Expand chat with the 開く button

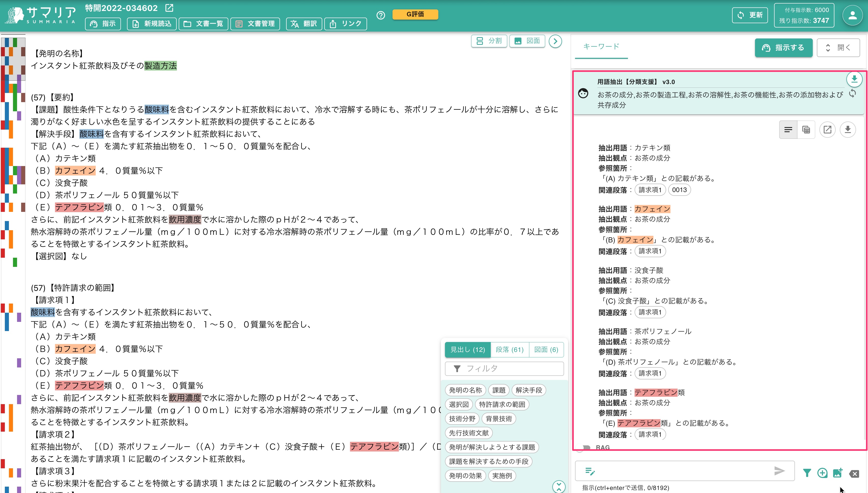click(x=838, y=48)
